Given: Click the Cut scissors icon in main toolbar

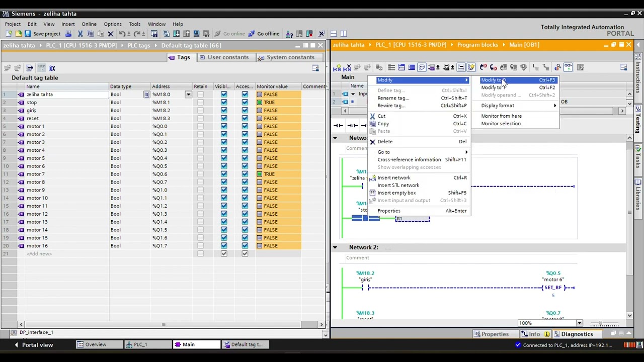Looking at the screenshot, I should pos(80,34).
